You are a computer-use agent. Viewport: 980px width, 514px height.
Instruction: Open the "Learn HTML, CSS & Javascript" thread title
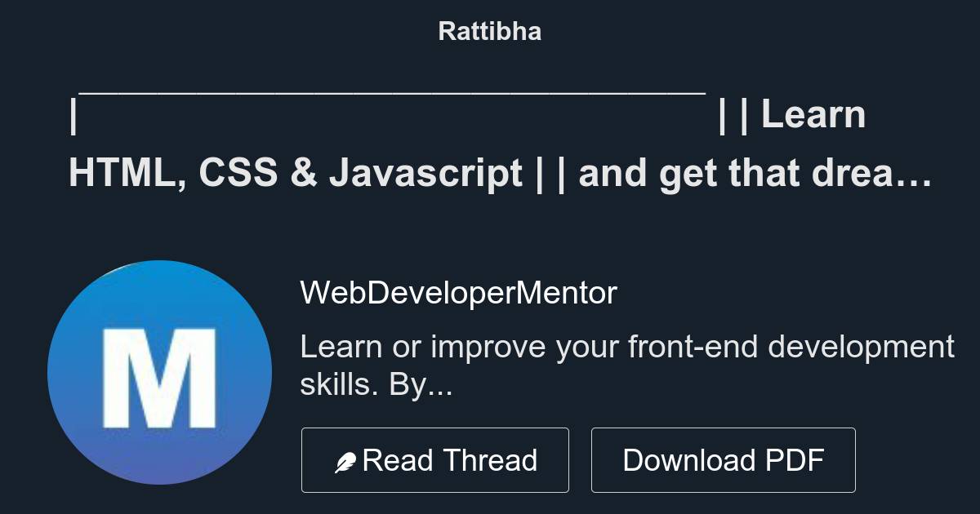click(490, 143)
